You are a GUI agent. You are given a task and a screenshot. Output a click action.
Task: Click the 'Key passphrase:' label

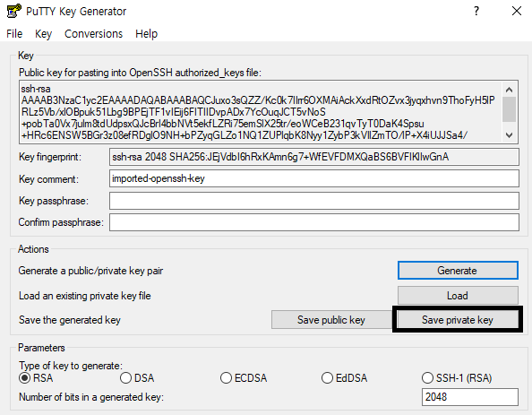tap(54, 201)
